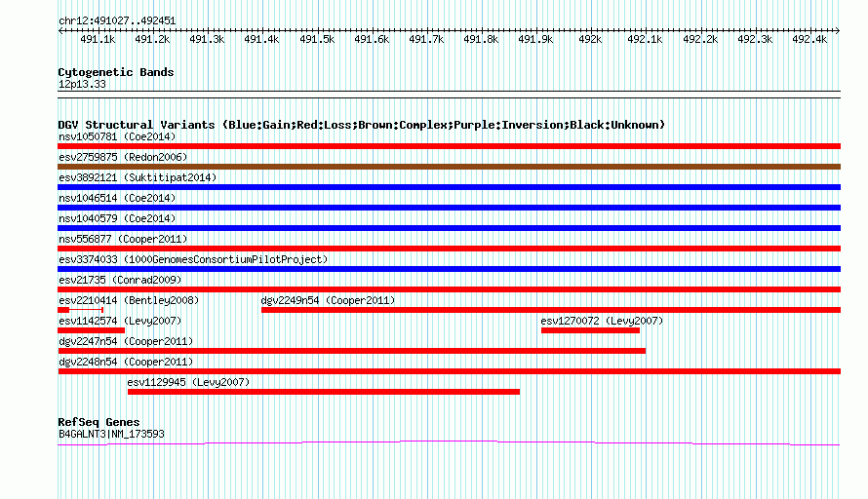The image size is (868, 499).
Task: Select the red dgv2249n54 loss bar
Action: pos(551,310)
